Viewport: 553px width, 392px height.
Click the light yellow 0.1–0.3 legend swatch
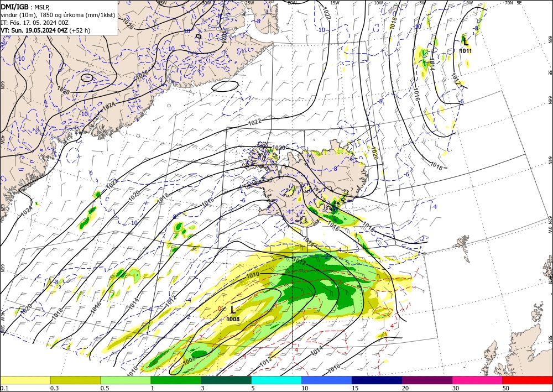(25, 380)
